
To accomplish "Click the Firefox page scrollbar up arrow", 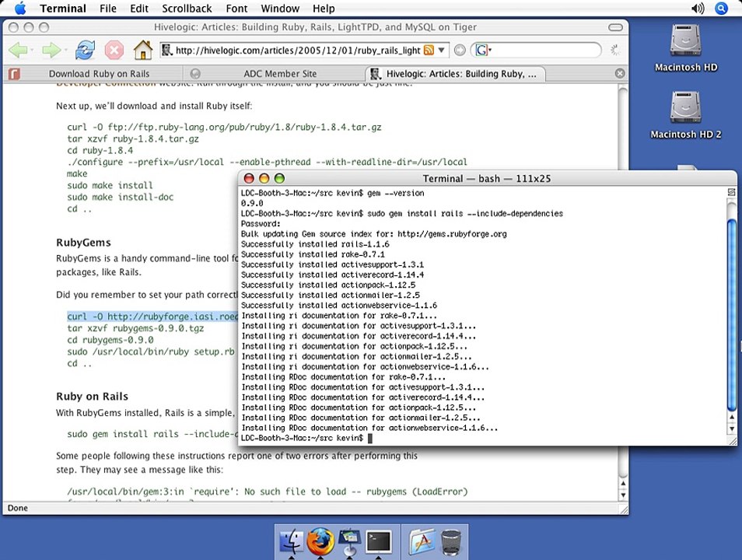I will coord(623,483).
